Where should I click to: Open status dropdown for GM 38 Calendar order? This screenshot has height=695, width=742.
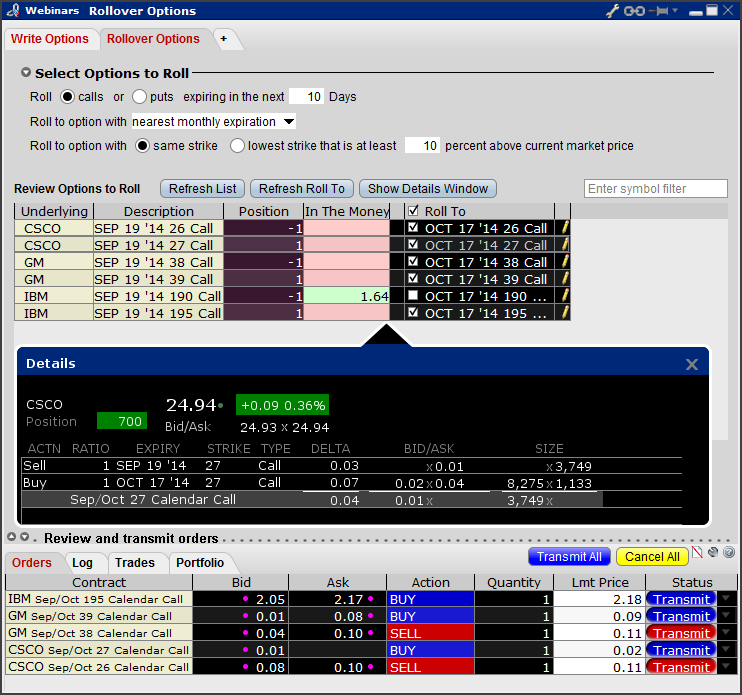coord(726,633)
